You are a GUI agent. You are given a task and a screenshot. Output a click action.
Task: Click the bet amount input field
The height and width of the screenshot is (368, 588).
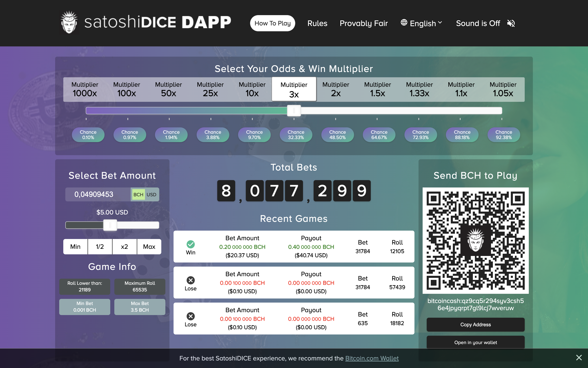[x=98, y=194]
